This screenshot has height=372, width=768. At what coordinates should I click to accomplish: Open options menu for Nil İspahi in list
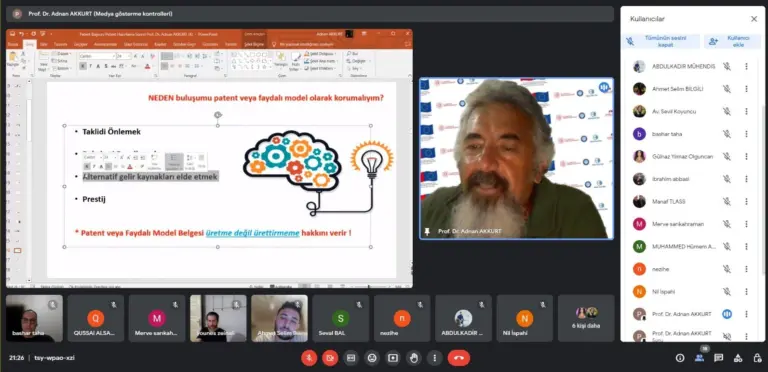click(x=746, y=291)
